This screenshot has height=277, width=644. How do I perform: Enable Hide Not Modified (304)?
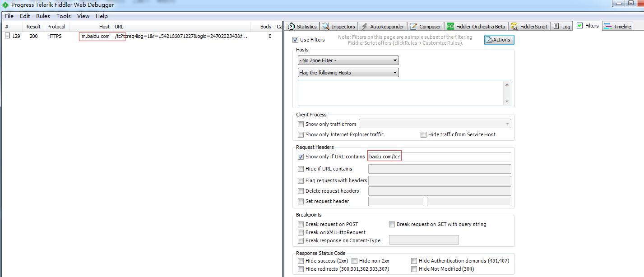[414, 269]
